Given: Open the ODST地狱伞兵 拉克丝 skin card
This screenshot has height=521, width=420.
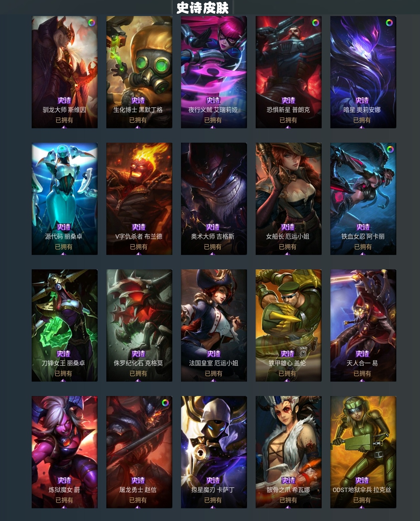Looking at the screenshot, I should [x=363, y=452].
